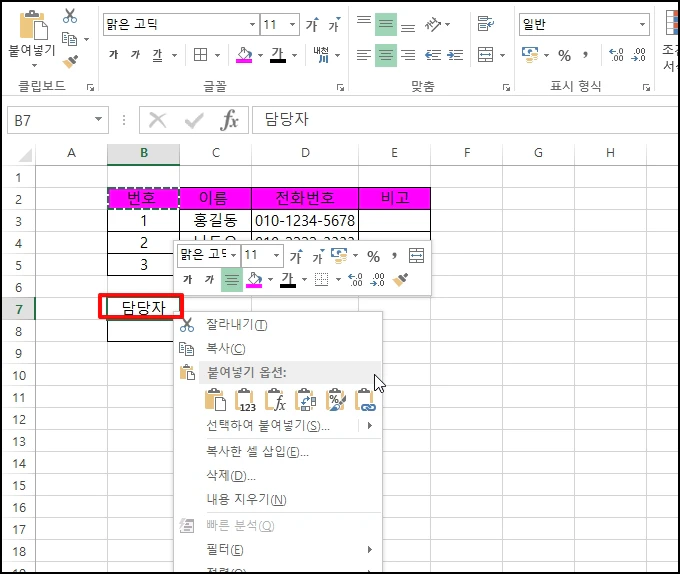The height and width of the screenshot is (574, 680).
Task: Choose 잘라내기 from the context menu
Action: click(278, 324)
